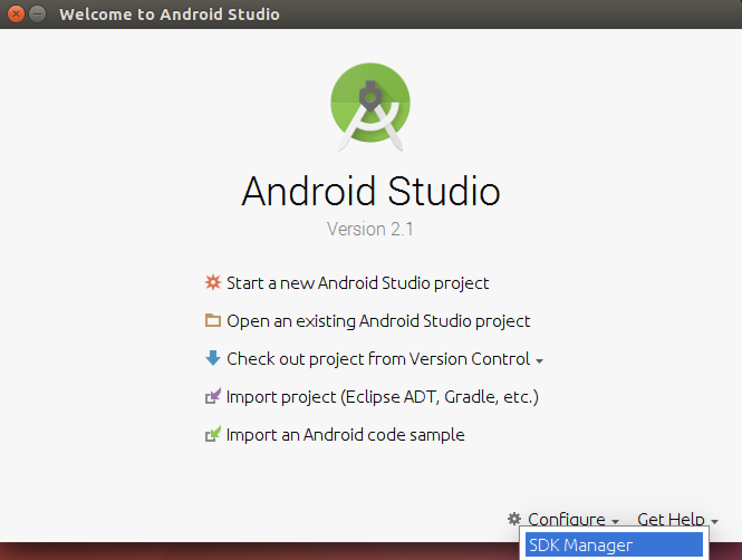Expand the Version Control dropdown arrow
The width and height of the screenshot is (742, 560).
[x=539, y=361]
